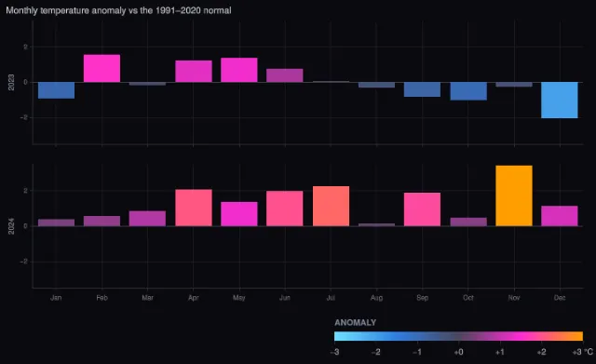Select the July 2024 salmon bar
This screenshot has height=364, width=596.
(x=332, y=207)
